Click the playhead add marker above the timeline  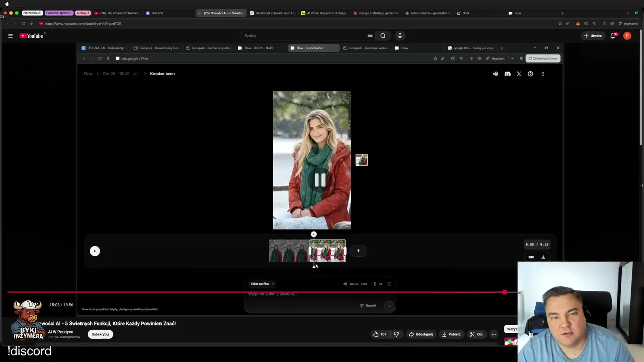coord(314,234)
